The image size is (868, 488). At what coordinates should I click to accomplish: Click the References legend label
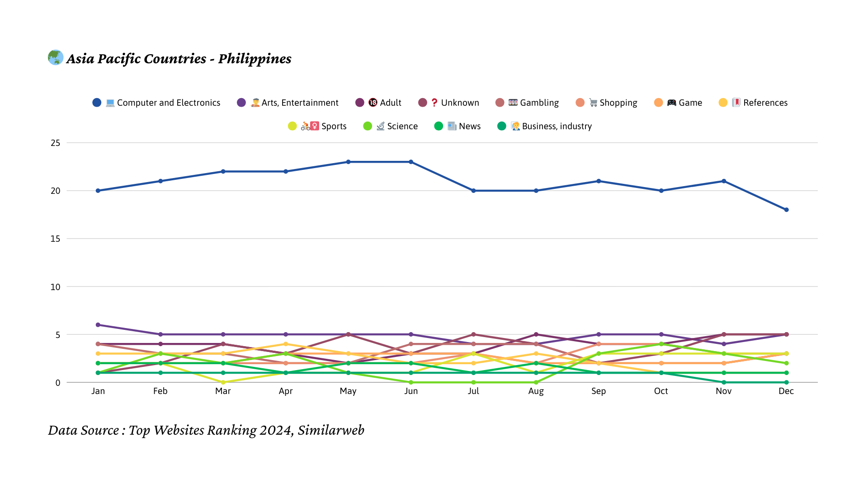click(765, 103)
